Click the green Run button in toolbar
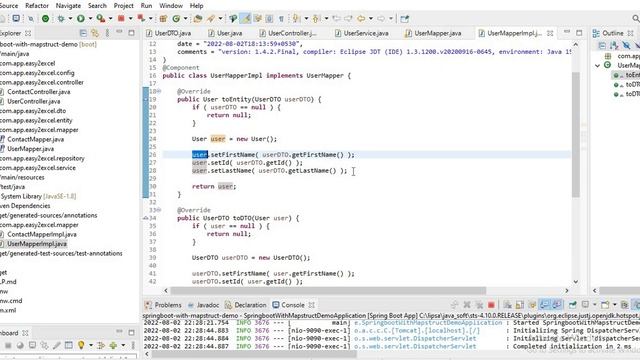 81,18
